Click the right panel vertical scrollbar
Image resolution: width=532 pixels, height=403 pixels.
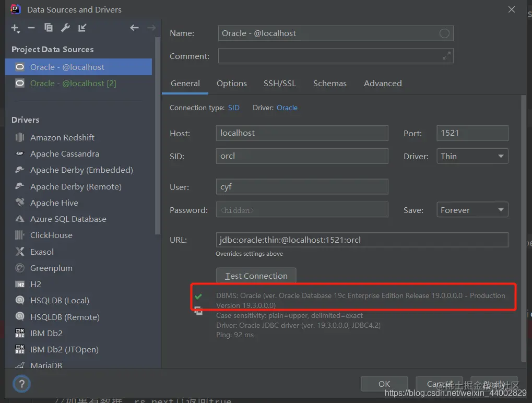pos(524,228)
